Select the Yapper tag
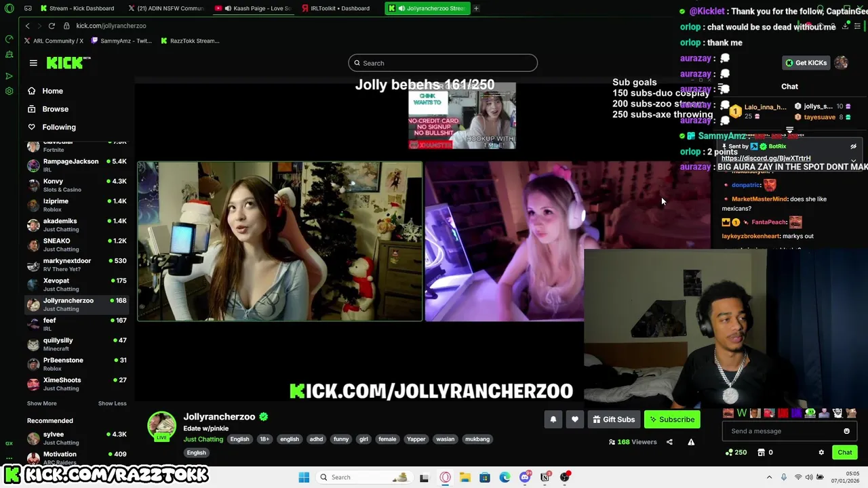Image resolution: width=868 pixels, height=488 pixels. (x=416, y=439)
